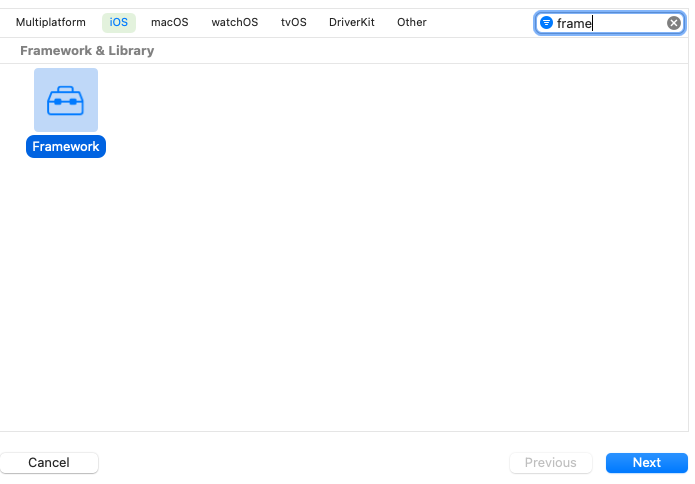This screenshot has width=695, height=484.
Task: Open the filter options icon in search
Action: click(x=546, y=23)
